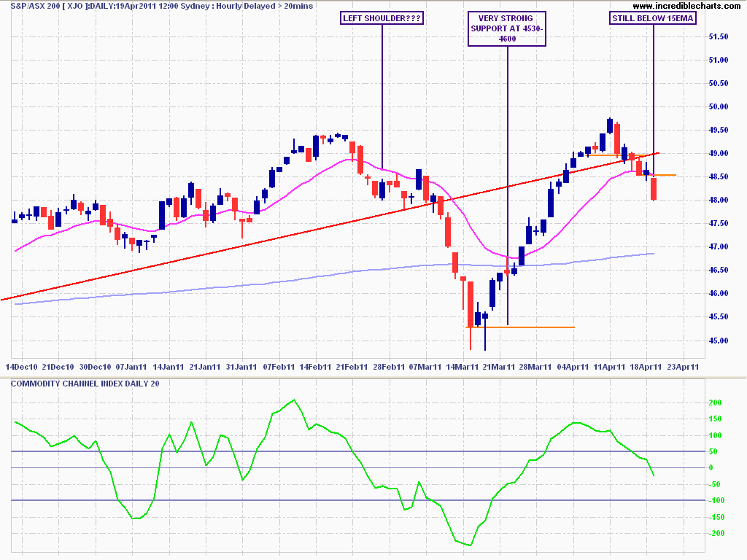The image size is (747, 560).
Task: Click the 14Dec10 date on time axis
Action: [20, 366]
